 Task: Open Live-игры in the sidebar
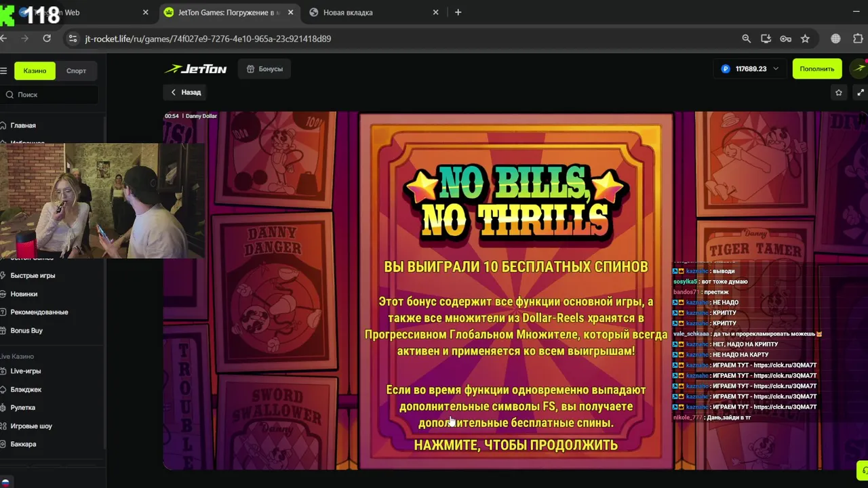pyautogui.click(x=25, y=371)
